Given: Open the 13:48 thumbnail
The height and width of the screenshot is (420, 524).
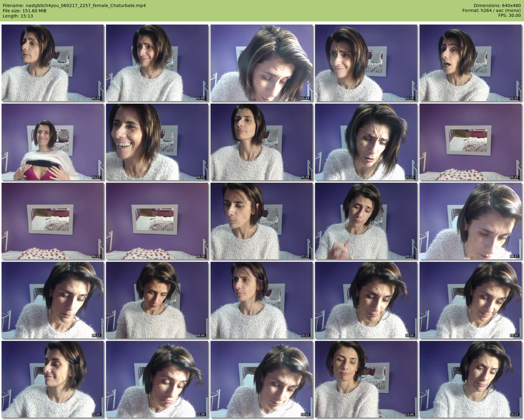Looking at the screenshot, I should pyautogui.click(x=366, y=379).
